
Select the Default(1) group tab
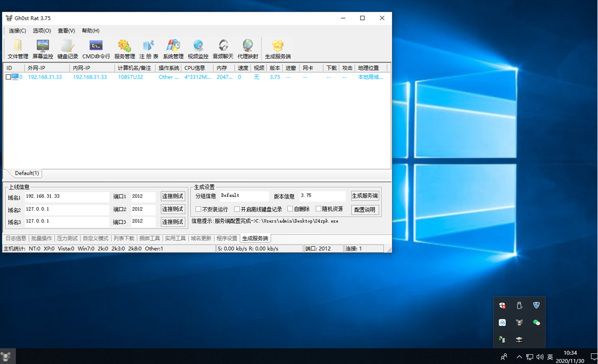[27, 173]
